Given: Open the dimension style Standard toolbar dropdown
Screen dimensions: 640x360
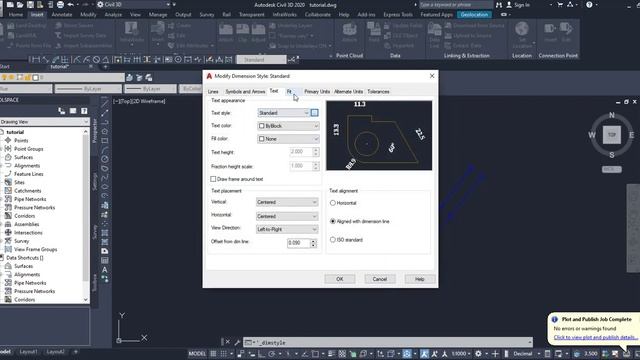Looking at the screenshot, I should (261, 60).
